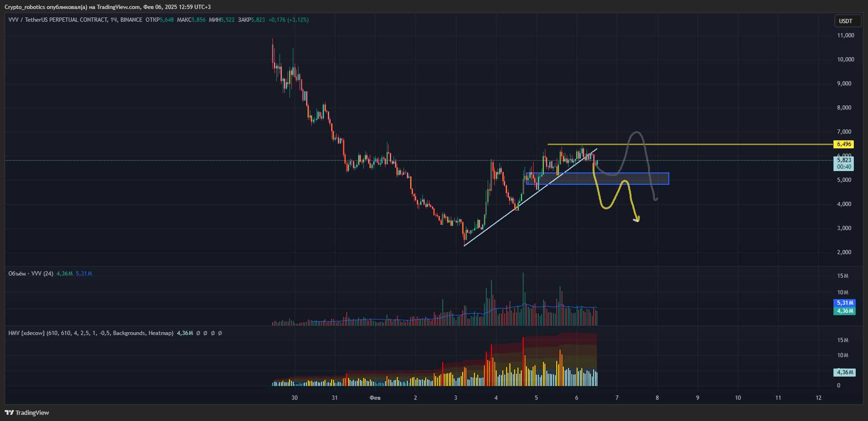The image size is (868, 421).
Task: Click the 9,000 price scale label
Action: tap(844, 84)
